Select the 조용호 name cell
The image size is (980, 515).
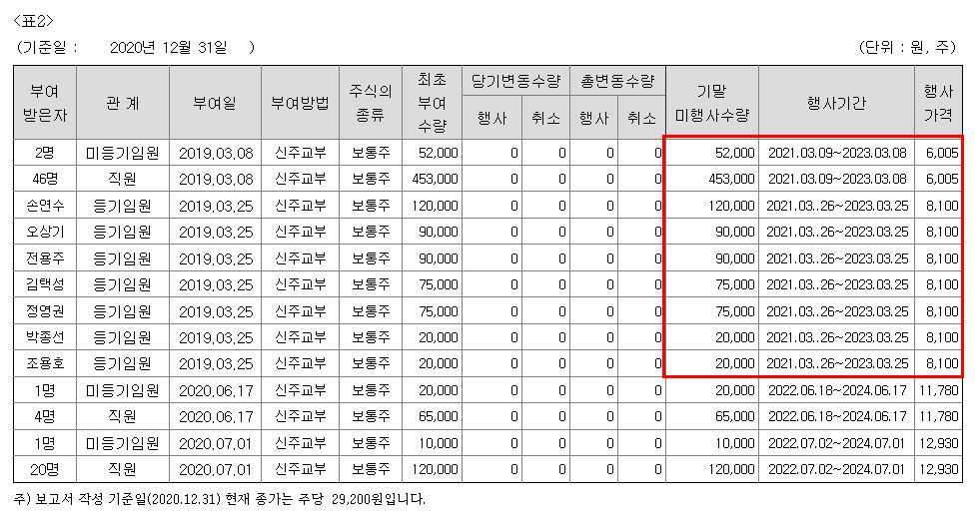(45, 363)
